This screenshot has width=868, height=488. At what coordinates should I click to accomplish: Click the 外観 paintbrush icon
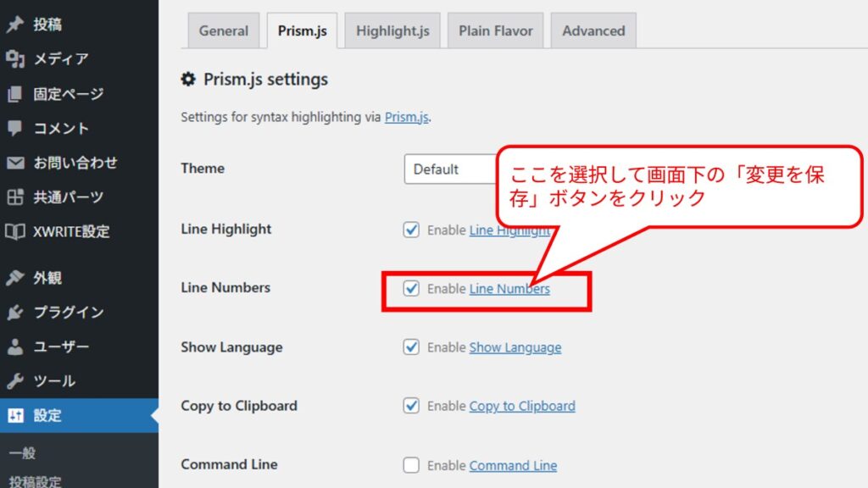click(14, 278)
